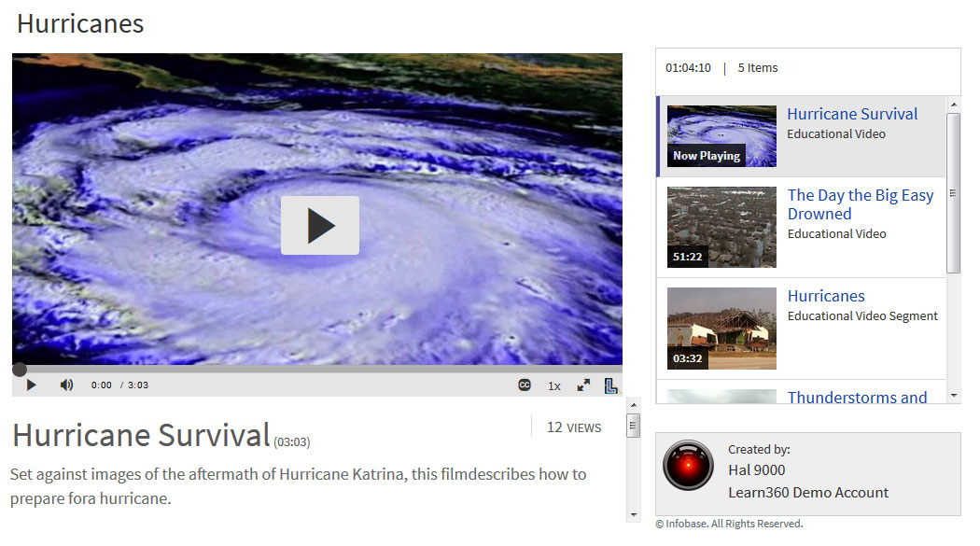980x546 pixels.
Task: Open the Hurricane Survival playlist link
Action: tap(852, 114)
